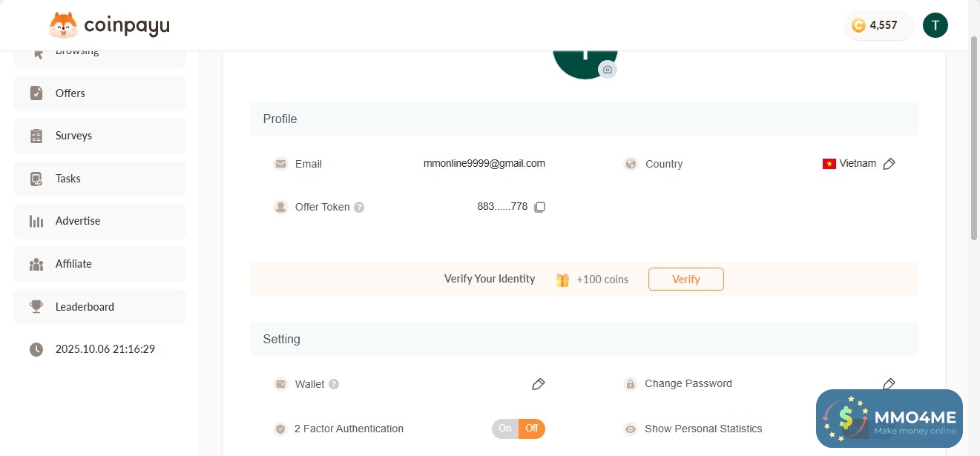Image resolution: width=980 pixels, height=456 pixels.
Task: Click the Wallet help question mark icon
Action: point(334,384)
